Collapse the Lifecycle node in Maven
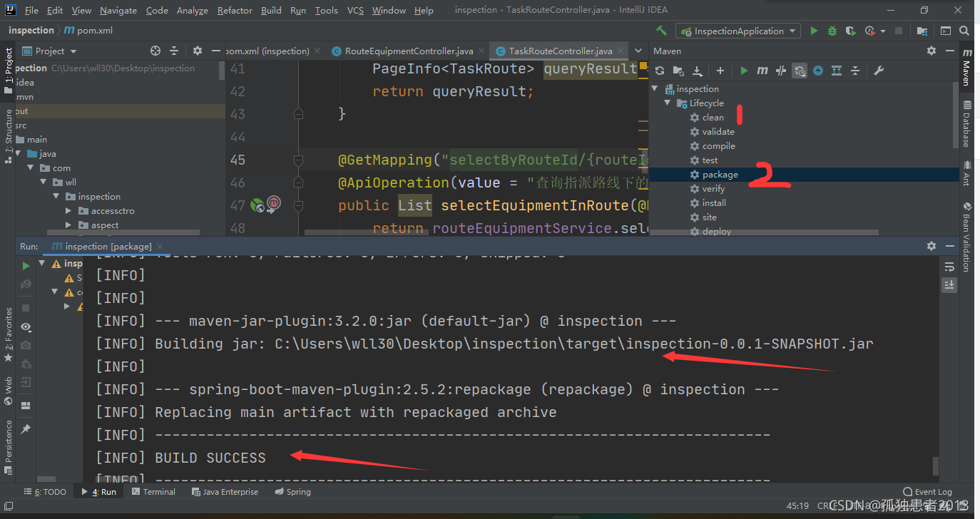980x519 pixels. (668, 103)
